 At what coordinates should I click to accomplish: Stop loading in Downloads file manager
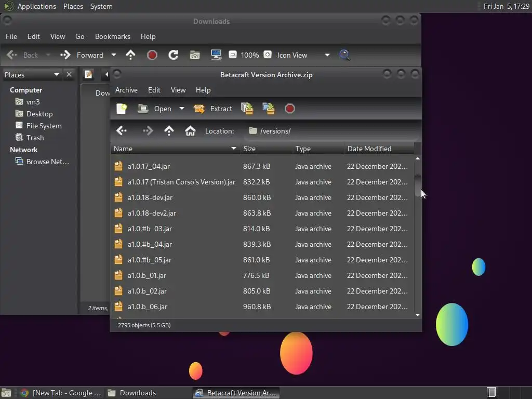(152, 55)
